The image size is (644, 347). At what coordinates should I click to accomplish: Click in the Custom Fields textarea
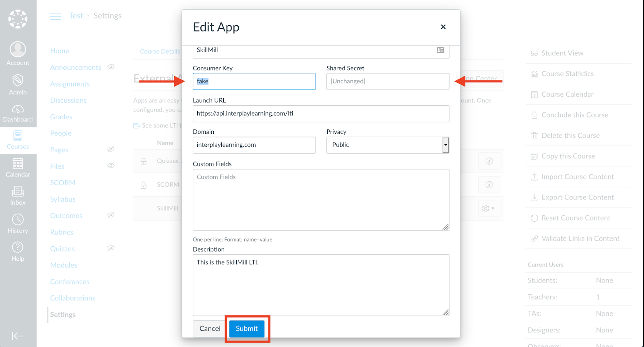[x=321, y=200]
